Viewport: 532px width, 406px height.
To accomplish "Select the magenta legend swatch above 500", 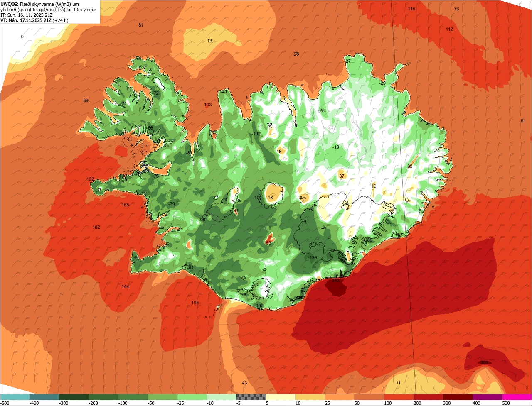I will pyautogui.click(x=517, y=397).
